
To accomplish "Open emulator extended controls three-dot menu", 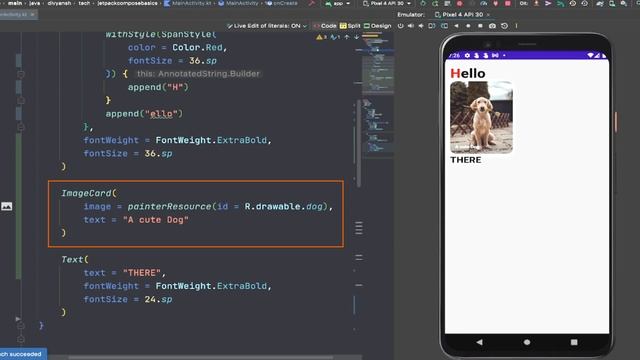I will 516,26.
